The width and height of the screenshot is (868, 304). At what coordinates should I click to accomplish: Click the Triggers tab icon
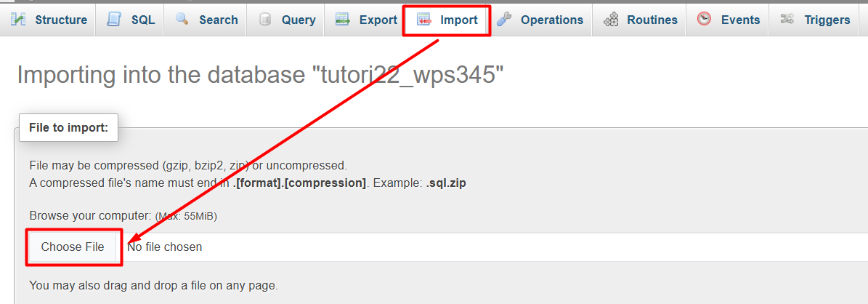(787, 20)
